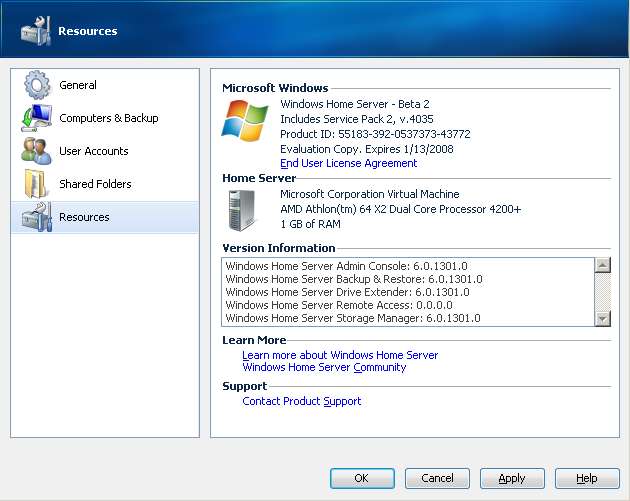Click the Home Server tower icon

pos(241,210)
